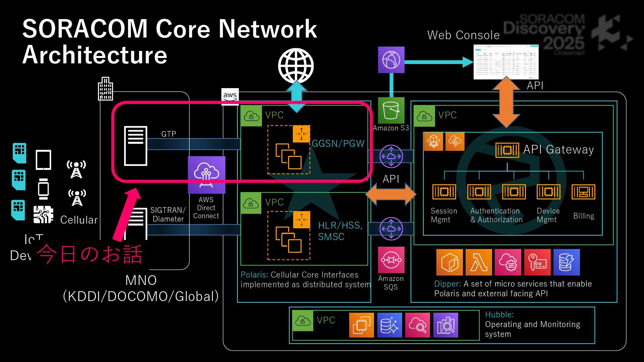The width and height of the screenshot is (644, 362).
Task: Click the 'Amazon SQS' caption
Action: 391,283
